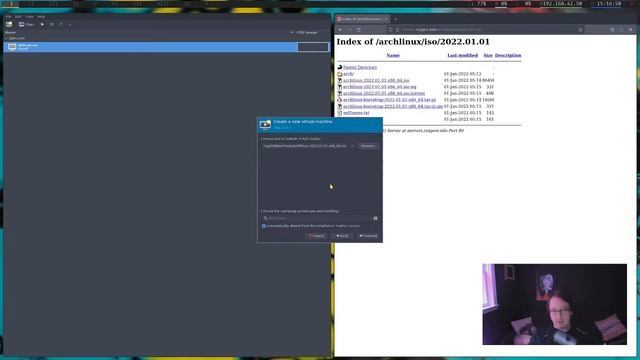Click the Last modified column link

tap(462, 55)
